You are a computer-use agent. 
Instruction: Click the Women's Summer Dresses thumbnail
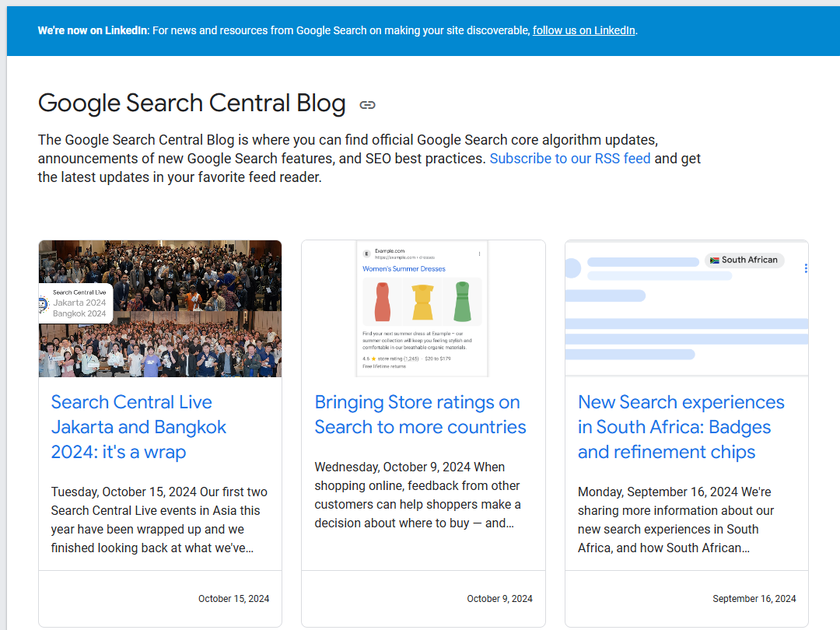(422, 309)
